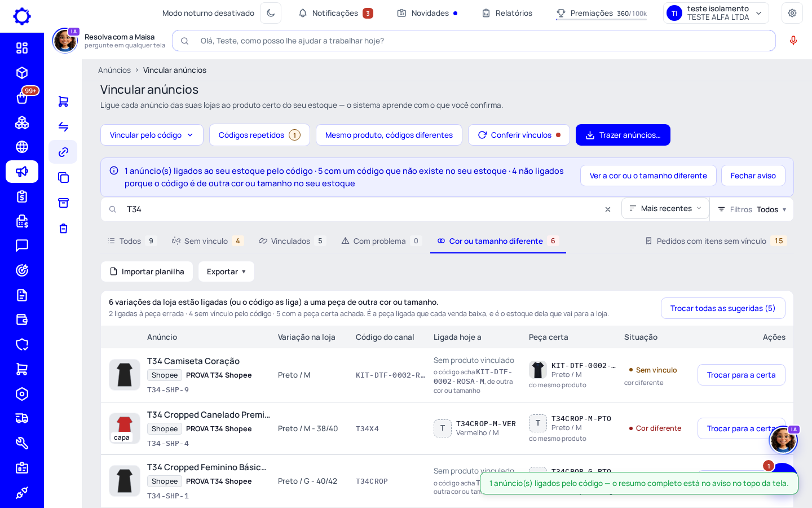Open wrench tools icon in sidebar
This screenshot has width=812, height=508.
click(x=22, y=443)
